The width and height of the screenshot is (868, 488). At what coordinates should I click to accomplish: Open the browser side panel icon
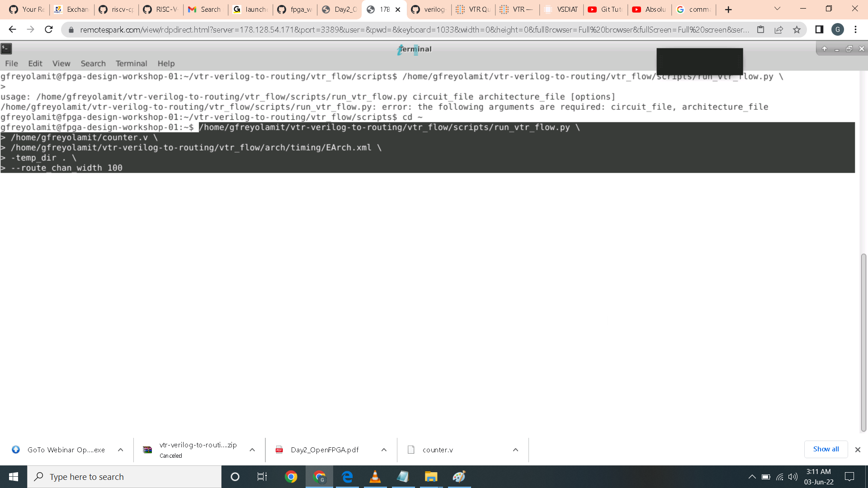pyautogui.click(x=819, y=30)
